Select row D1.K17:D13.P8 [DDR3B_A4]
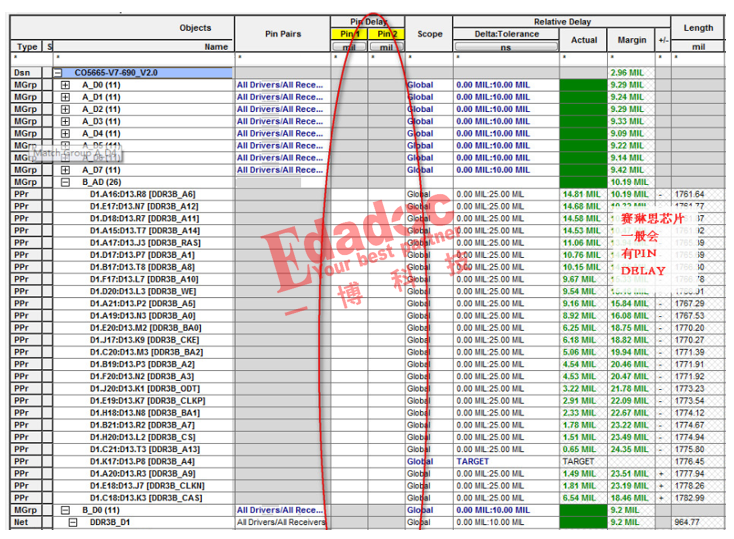 (142, 462)
